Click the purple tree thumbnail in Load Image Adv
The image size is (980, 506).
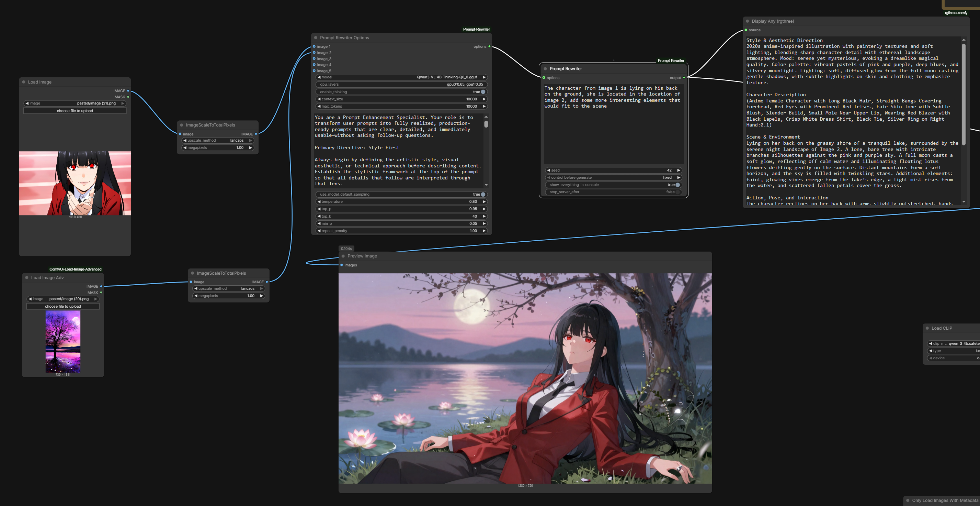click(63, 341)
